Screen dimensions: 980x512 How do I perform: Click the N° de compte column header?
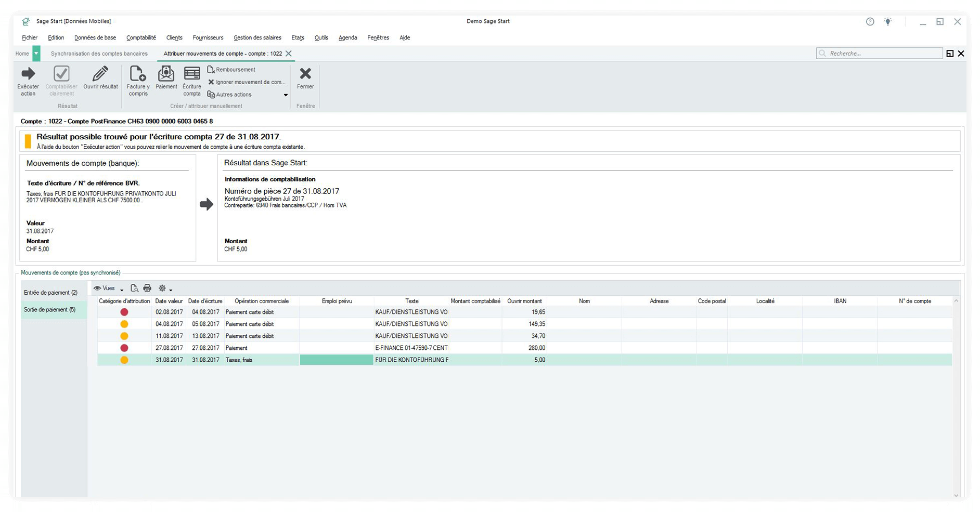coord(915,301)
